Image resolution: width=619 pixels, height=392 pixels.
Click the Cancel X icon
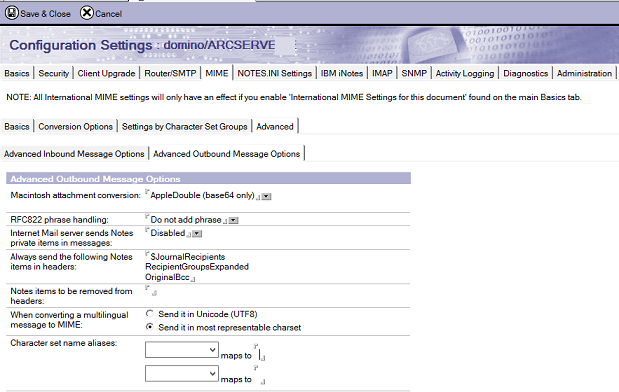(86, 13)
